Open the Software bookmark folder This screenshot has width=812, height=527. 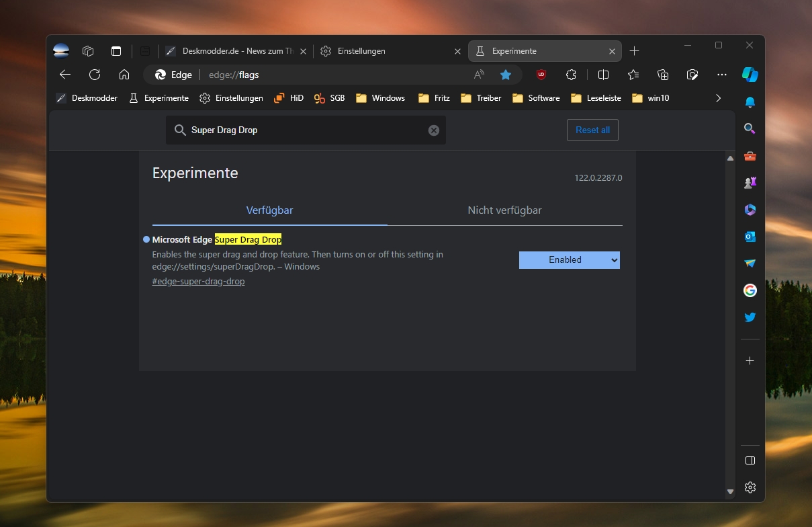536,98
